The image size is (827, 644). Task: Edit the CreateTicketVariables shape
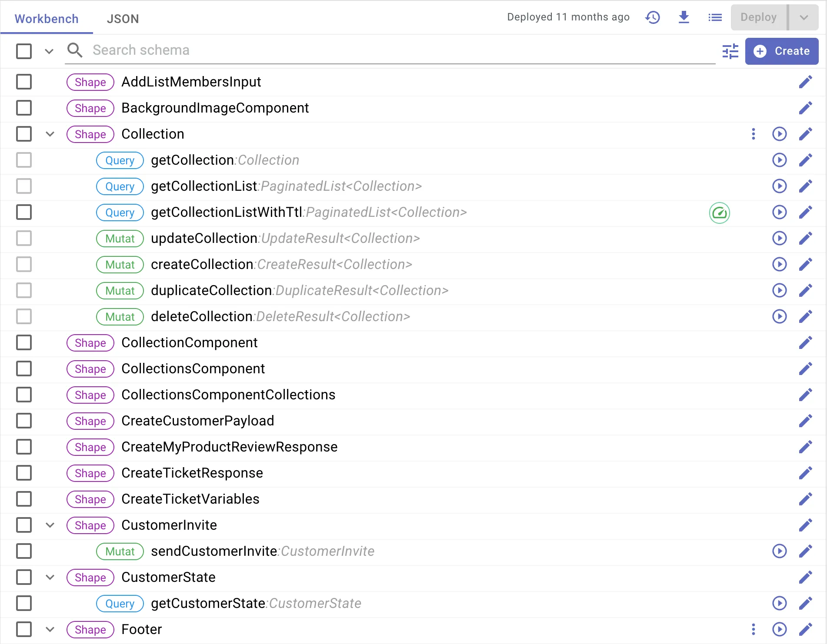click(x=806, y=499)
